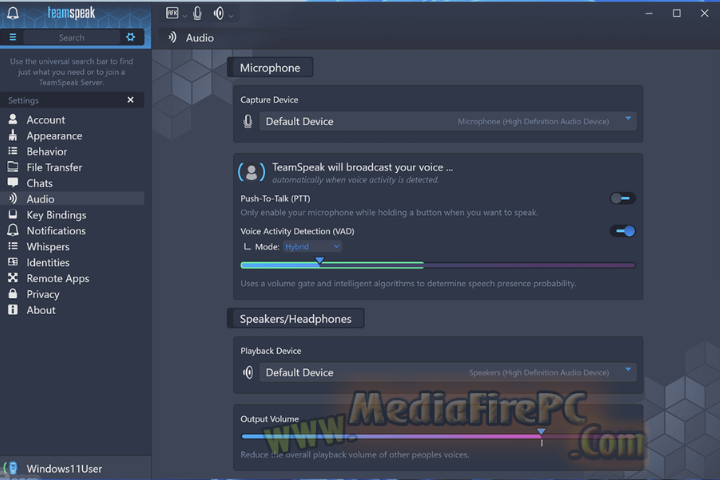Select the Audio settings entry
Viewport: 720px width, 480px height.
(73, 199)
